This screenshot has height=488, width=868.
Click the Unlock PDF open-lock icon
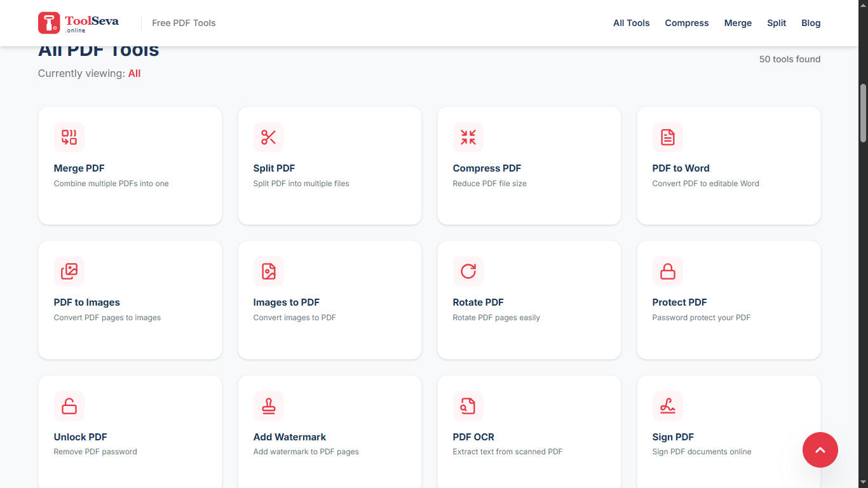click(x=69, y=406)
